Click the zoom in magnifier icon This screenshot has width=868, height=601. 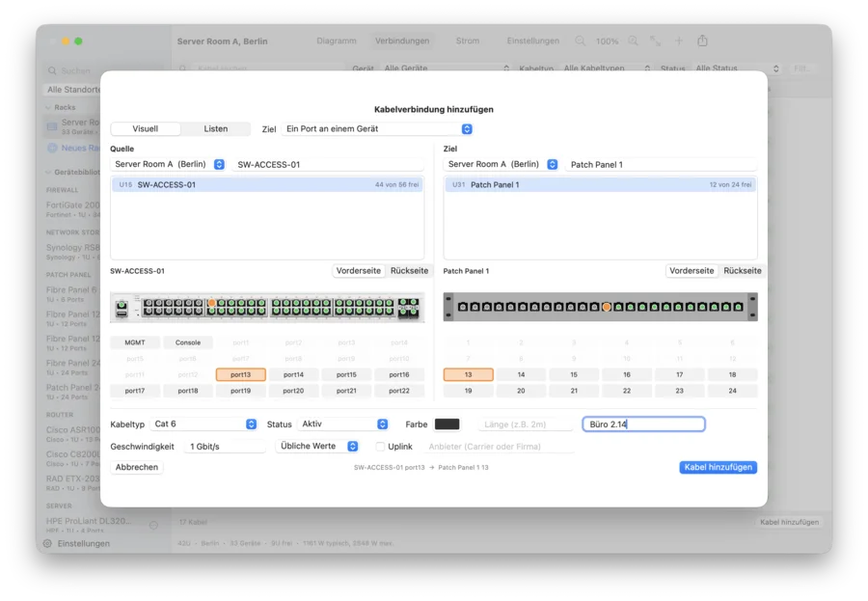pos(634,41)
